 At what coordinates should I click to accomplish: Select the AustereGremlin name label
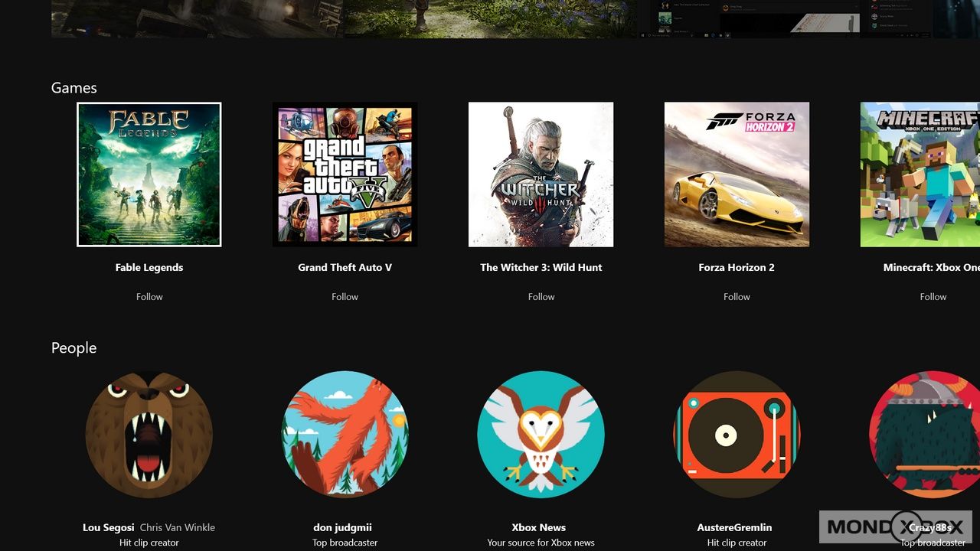pos(734,527)
